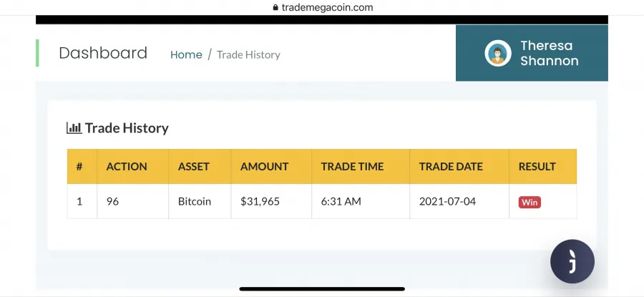Image resolution: width=644 pixels, height=297 pixels.
Task: Click the bar chart icon beside Trade History
Action: tap(74, 128)
